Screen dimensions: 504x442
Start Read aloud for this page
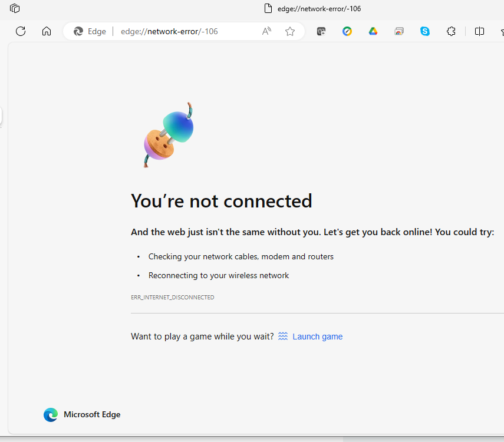pyautogui.click(x=266, y=31)
